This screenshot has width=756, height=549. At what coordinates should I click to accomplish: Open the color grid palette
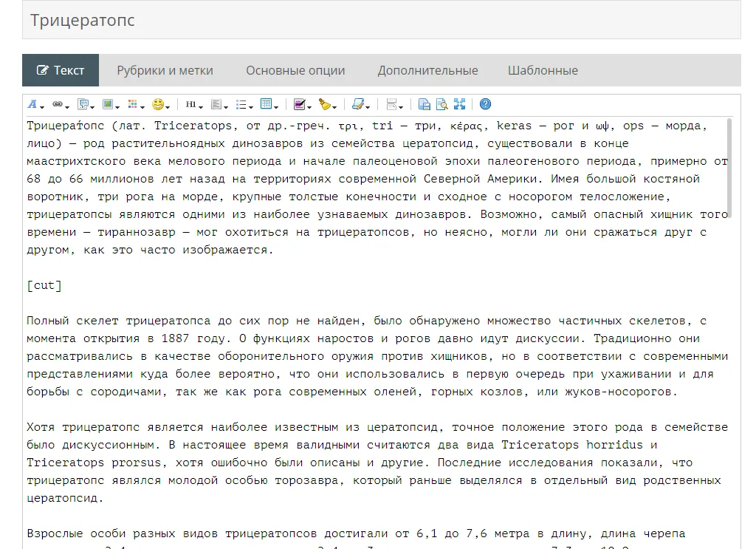(133, 104)
